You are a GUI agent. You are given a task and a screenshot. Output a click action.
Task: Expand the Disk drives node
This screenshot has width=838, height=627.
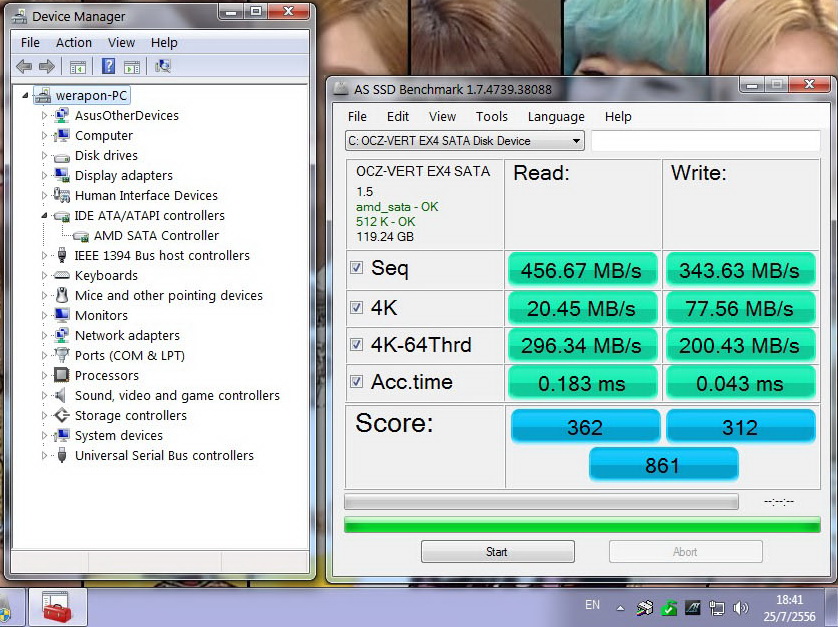click(44, 156)
